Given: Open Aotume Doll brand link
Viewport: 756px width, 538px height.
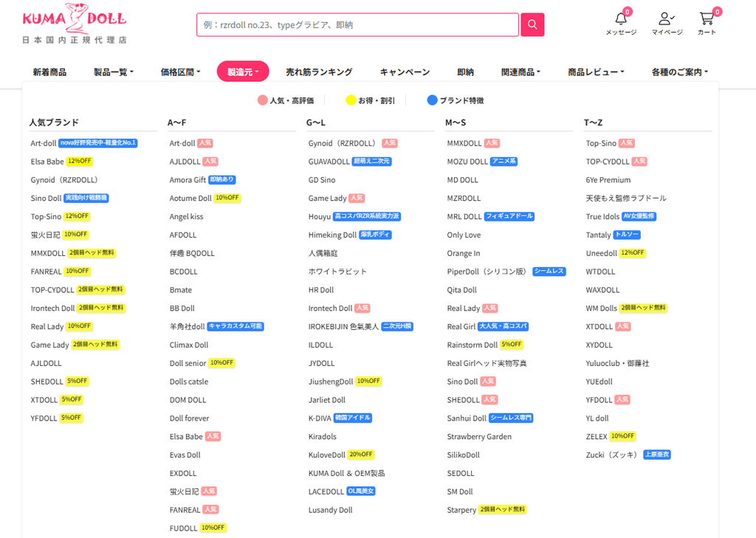Looking at the screenshot, I should 190,198.
